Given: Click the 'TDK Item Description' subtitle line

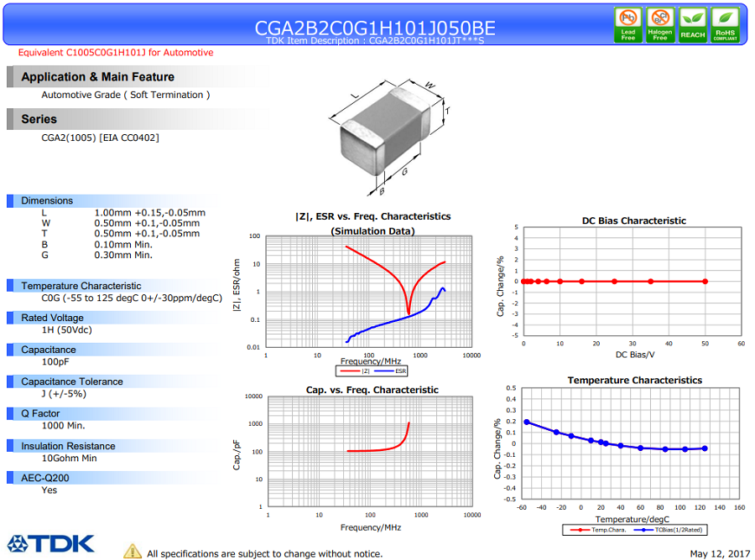Looking at the screenshot, I should tap(375, 41).
